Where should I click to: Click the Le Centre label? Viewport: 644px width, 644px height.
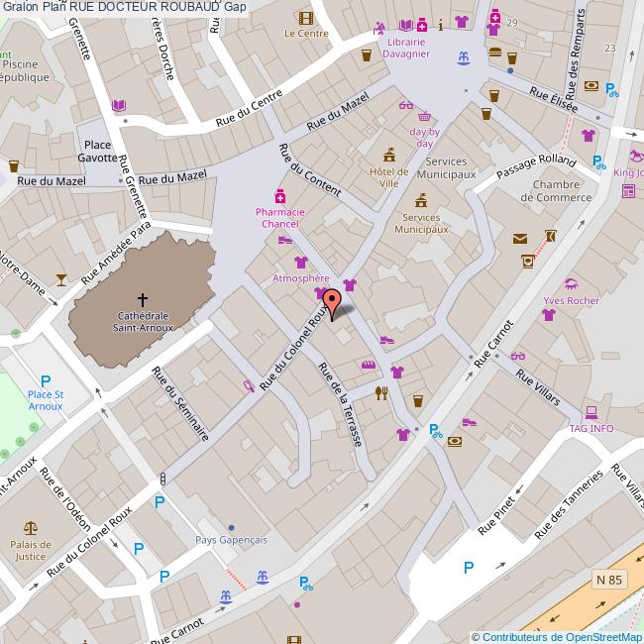pos(305,33)
